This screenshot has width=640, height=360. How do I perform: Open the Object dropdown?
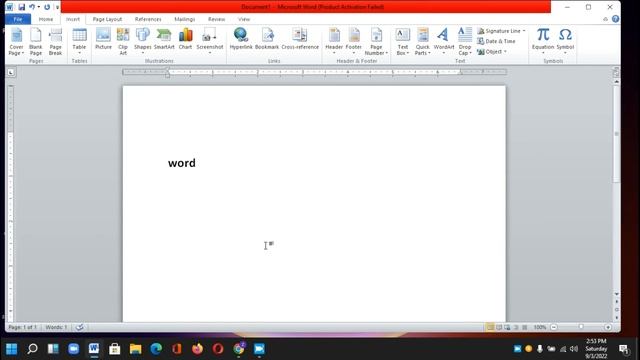coord(492,52)
